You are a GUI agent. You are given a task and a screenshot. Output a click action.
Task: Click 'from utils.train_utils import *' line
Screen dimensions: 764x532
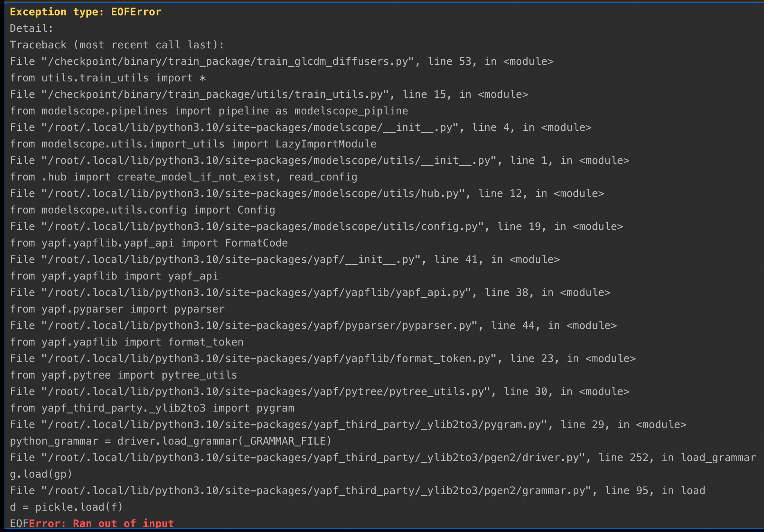coord(108,78)
